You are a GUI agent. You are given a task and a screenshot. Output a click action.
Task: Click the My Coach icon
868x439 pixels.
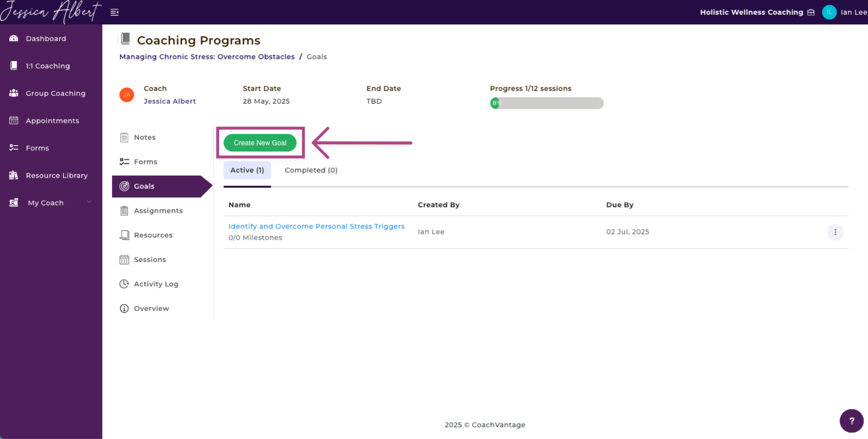pos(14,202)
